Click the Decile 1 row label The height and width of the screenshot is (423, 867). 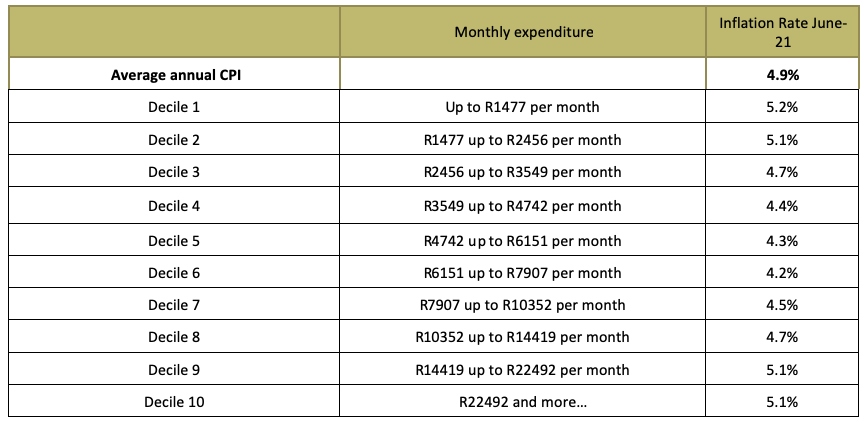(x=174, y=107)
